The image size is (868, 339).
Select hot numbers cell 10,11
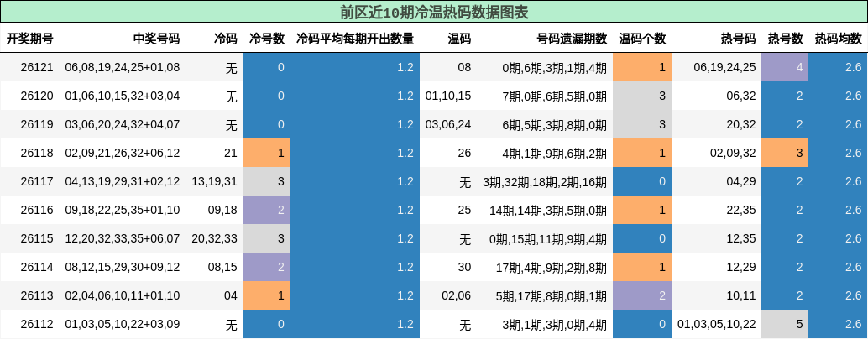click(x=741, y=295)
